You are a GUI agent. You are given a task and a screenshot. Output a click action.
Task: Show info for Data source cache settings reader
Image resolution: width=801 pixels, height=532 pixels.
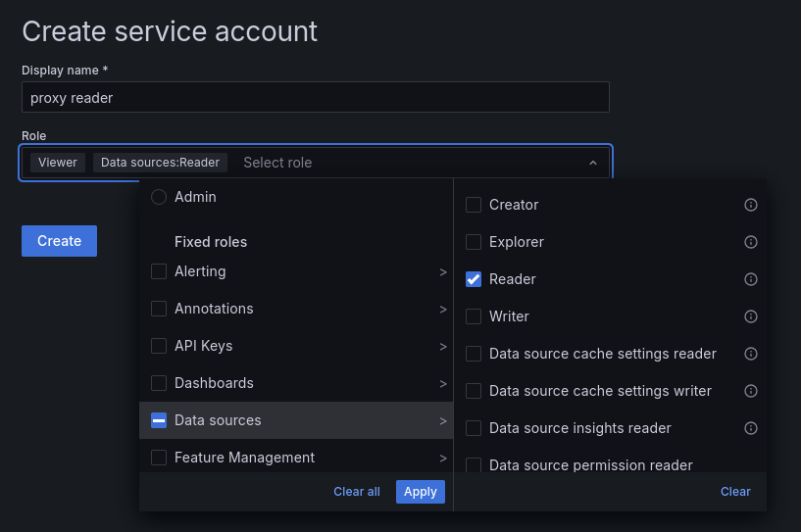tap(750, 354)
